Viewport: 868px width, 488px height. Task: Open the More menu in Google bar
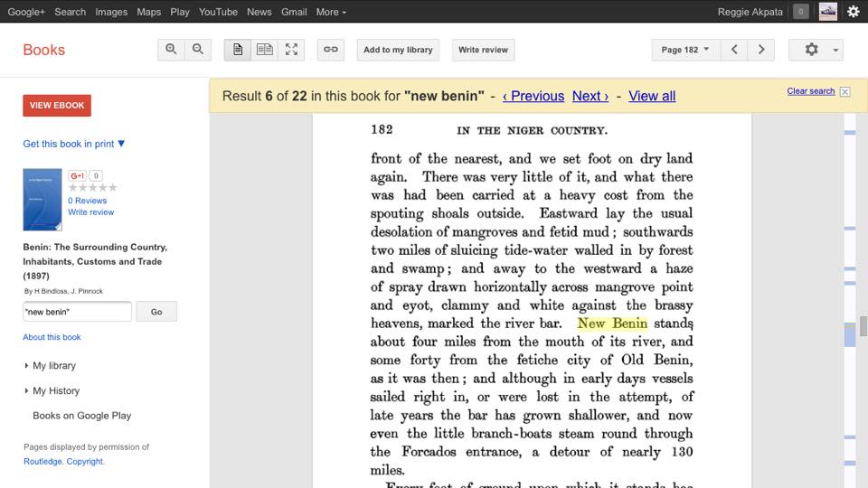click(331, 12)
